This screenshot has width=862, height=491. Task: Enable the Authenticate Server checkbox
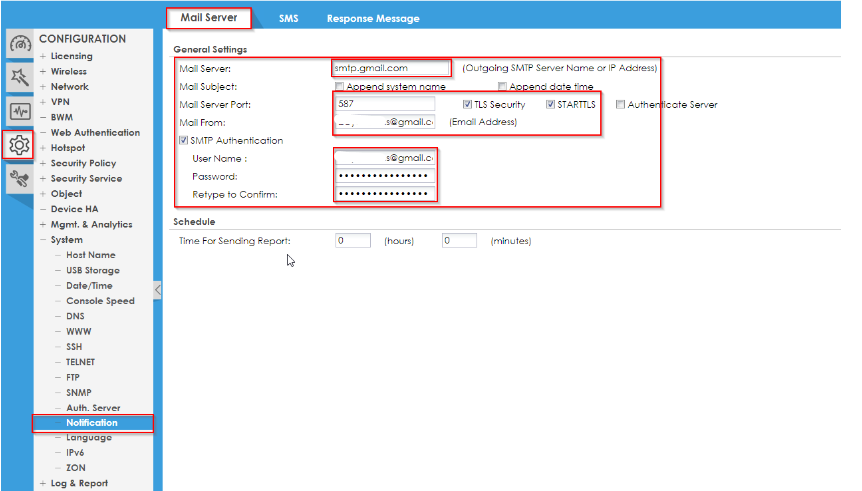[x=621, y=104]
